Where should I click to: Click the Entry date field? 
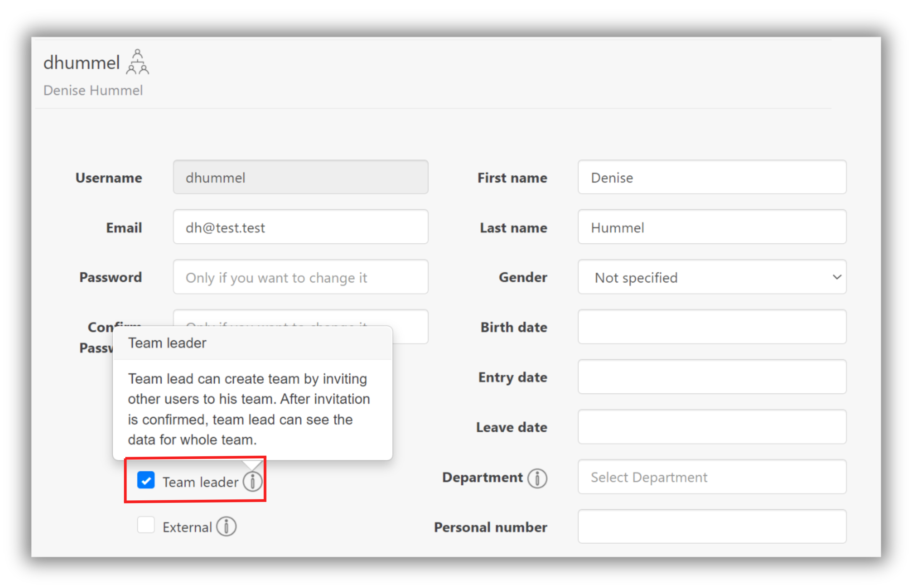(712, 377)
